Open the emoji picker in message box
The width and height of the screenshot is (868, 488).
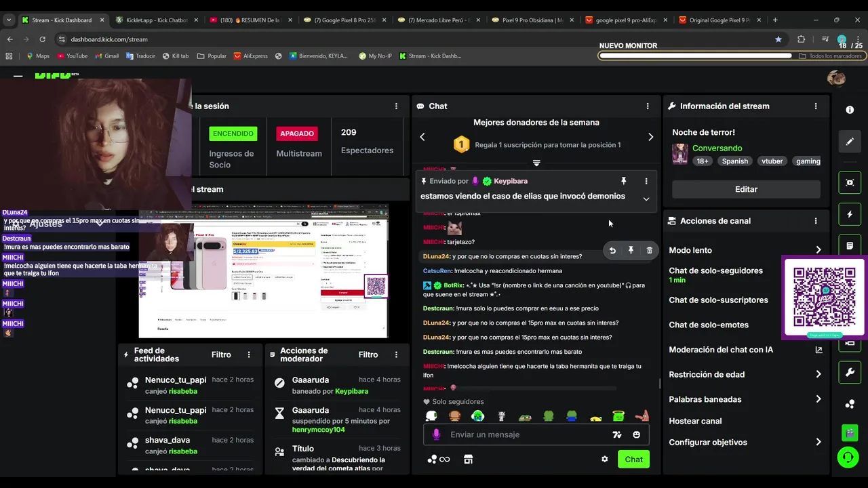pos(636,434)
